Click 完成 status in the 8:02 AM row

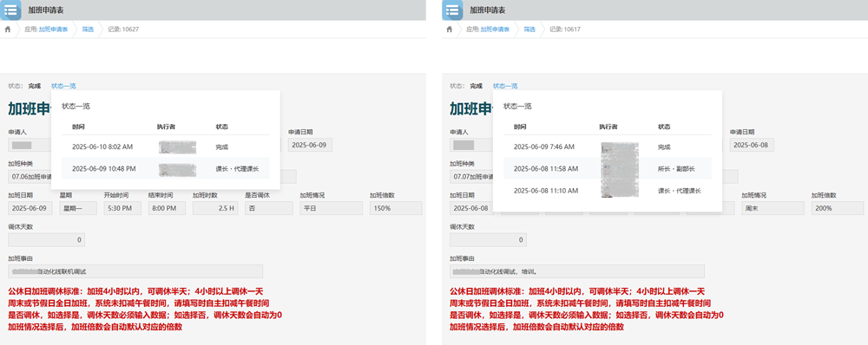[222, 147]
